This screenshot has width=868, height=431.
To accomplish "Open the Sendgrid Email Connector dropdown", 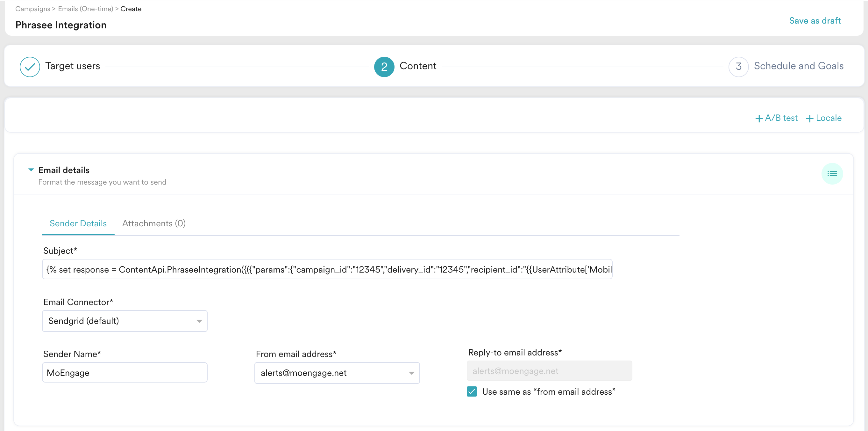I will click(x=124, y=321).
